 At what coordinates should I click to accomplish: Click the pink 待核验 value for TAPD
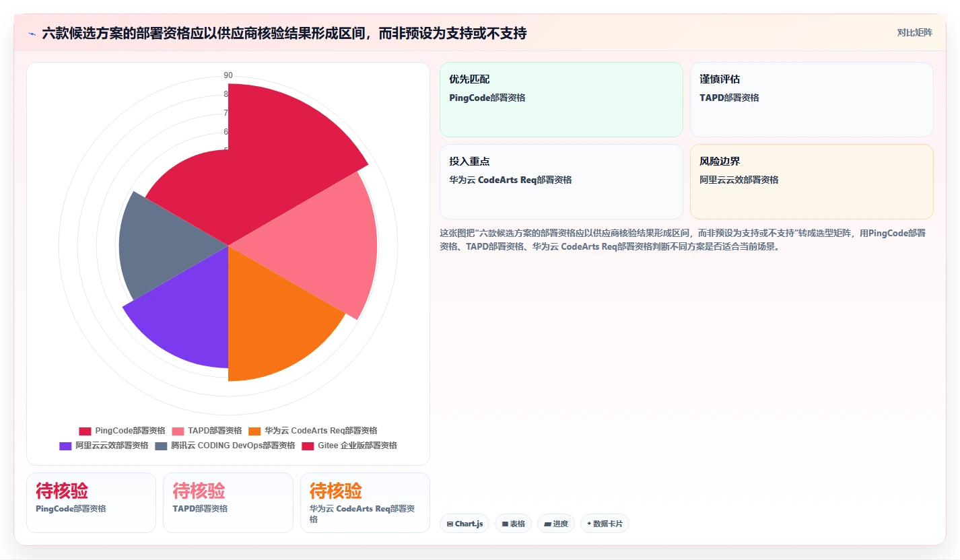coord(199,491)
